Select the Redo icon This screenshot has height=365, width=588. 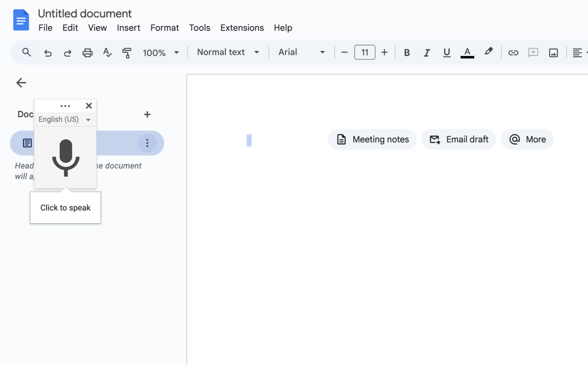point(68,52)
